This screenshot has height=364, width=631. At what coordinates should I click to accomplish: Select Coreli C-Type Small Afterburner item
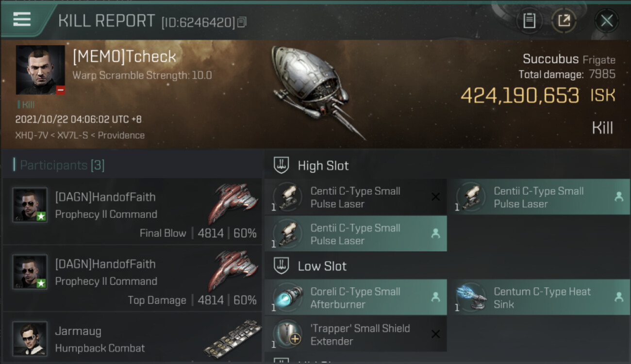point(356,298)
